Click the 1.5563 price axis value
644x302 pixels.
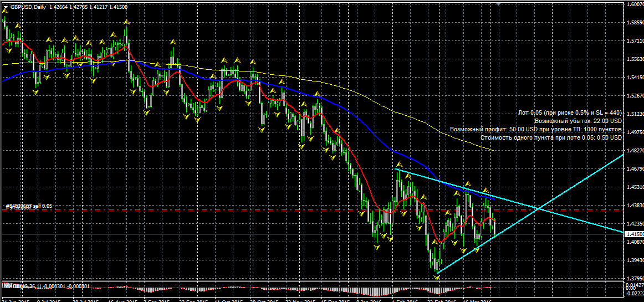coord(635,59)
